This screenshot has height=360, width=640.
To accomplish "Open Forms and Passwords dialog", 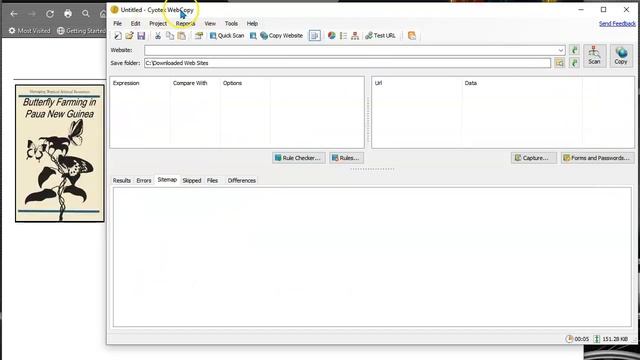I will 598,158.
